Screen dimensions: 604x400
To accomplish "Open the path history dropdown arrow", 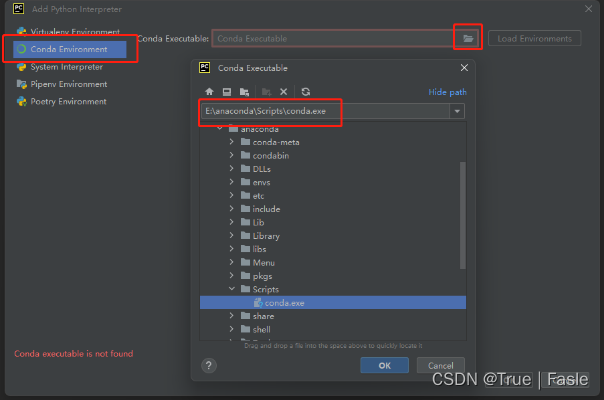I will click(x=457, y=111).
